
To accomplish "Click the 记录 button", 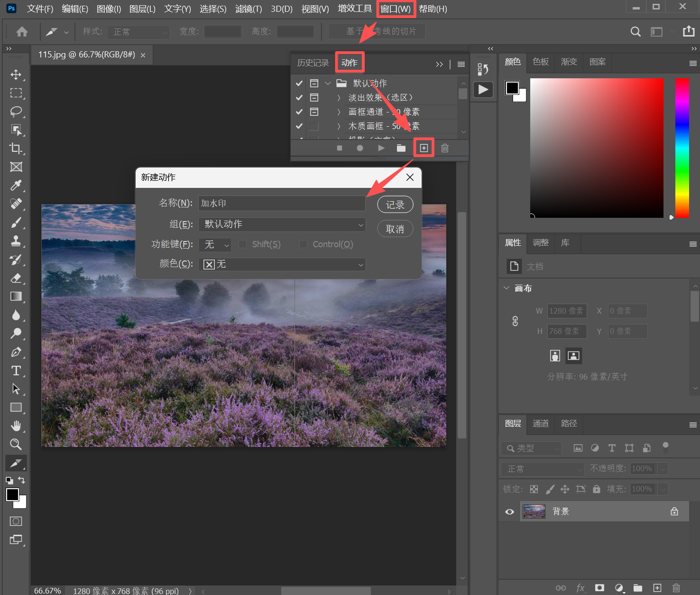I will (x=395, y=205).
